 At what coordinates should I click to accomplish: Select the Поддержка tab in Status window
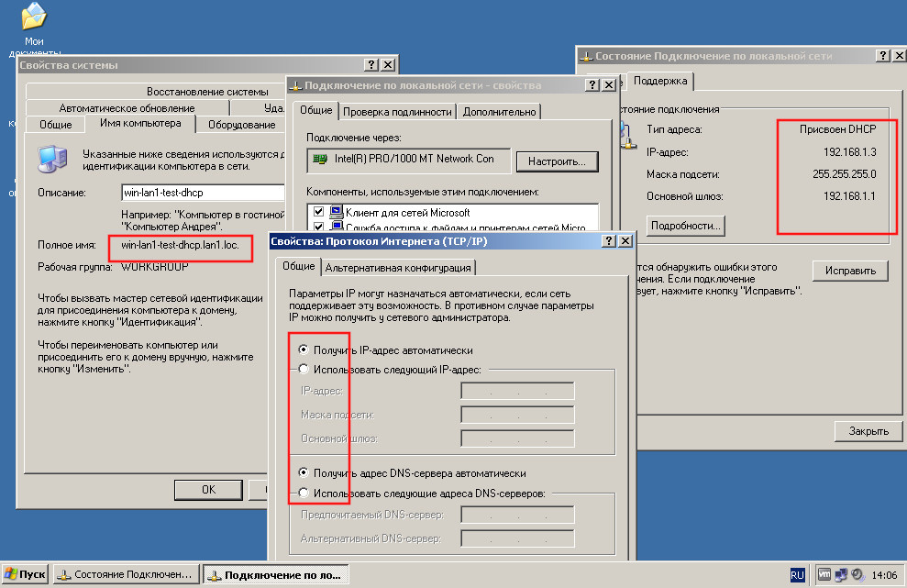click(660, 81)
